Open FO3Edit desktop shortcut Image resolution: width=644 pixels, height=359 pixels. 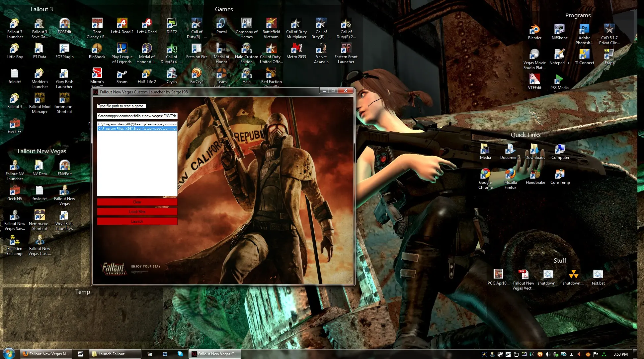point(64,26)
